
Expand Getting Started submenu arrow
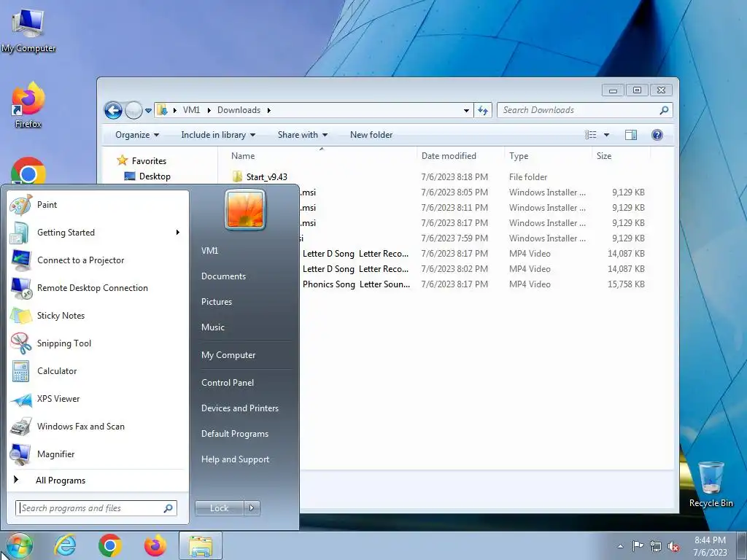[x=178, y=233]
